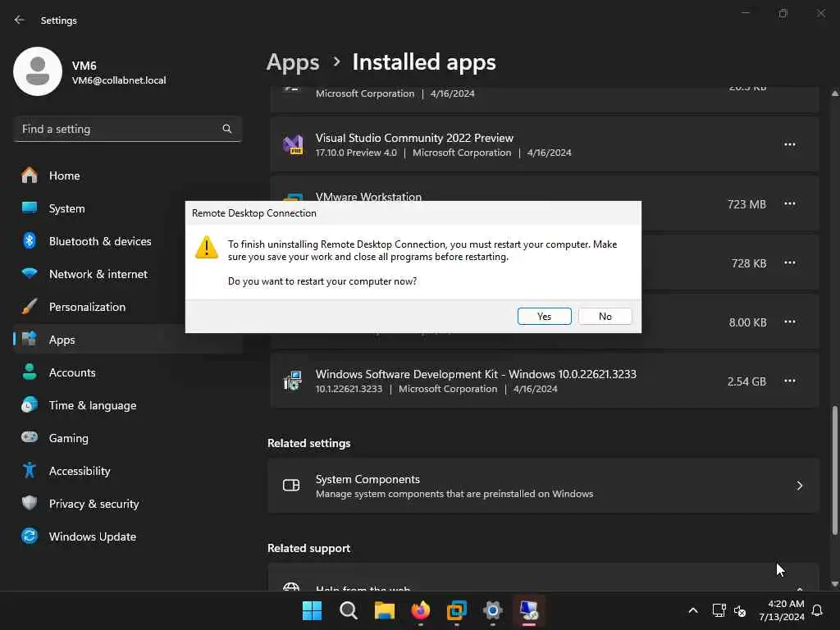Click the Personalization paintbrush icon
Viewport: 840px width, 630px height.
[x=30, y=307]
